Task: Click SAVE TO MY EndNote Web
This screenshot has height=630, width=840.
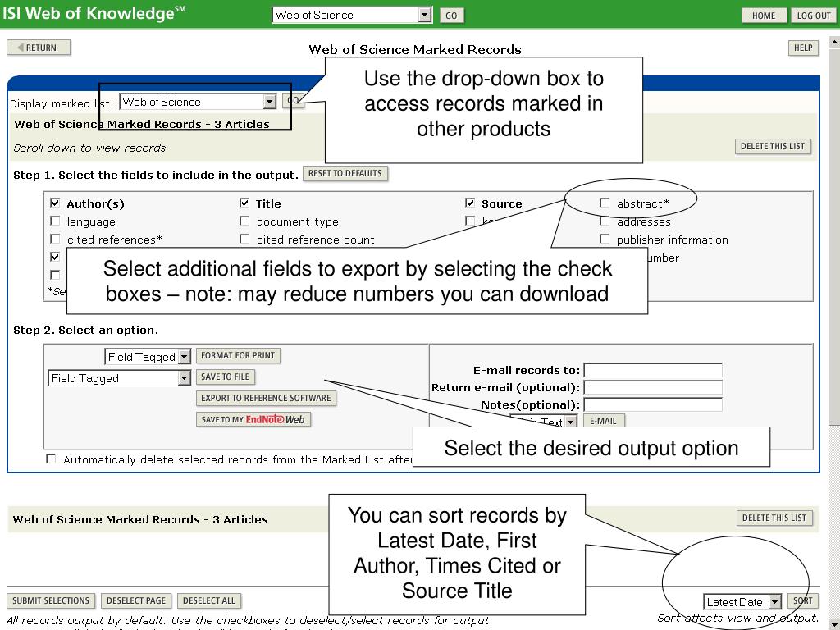Action: point(253,419)
